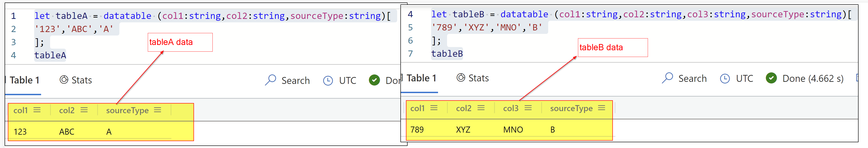Select cell value 123
This screenshot has height=148, width=868.
pyautogui.click(x=20, y=132)
